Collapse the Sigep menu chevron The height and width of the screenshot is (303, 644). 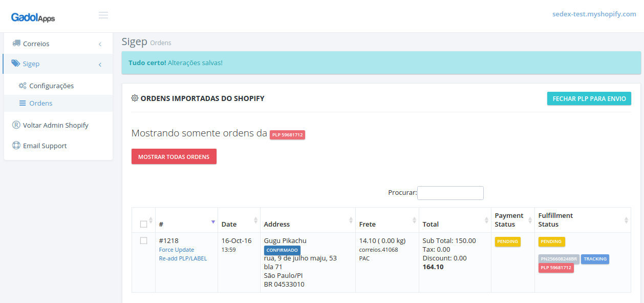click(x=100, y=64)
